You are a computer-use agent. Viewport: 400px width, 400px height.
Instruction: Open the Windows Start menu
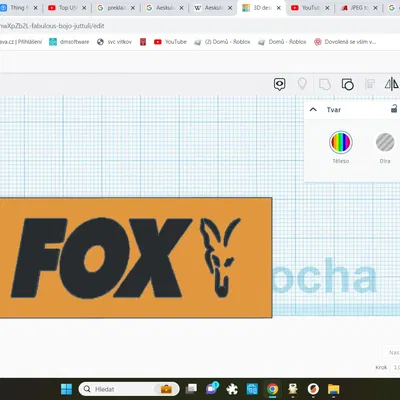tap(66, 389)
